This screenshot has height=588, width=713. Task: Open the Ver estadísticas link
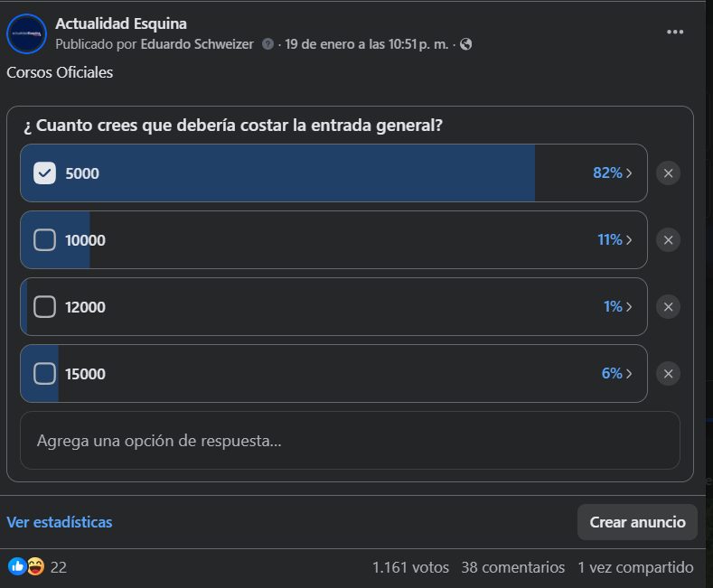coord(60,522)
